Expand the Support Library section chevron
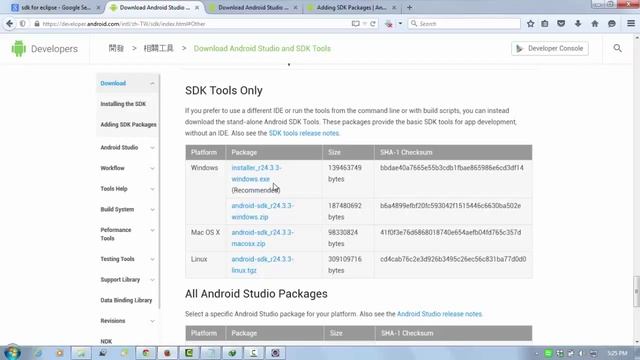The width and height of the screenshot is (640, 360). 152,280
